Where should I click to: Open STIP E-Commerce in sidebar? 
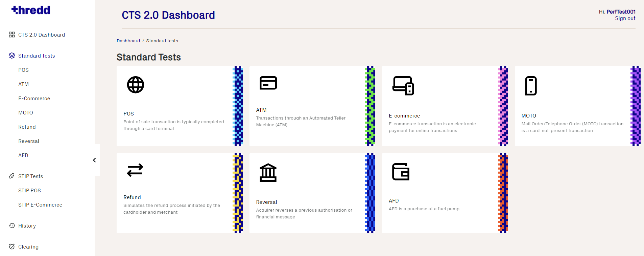[x=40, y=205]
